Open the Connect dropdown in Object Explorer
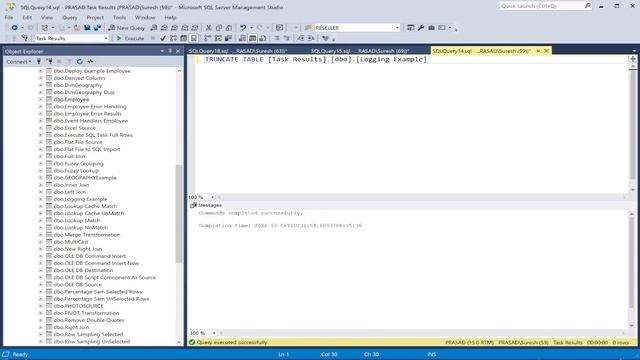The width and height of the screenshot is (640, 360). [19, 62]
